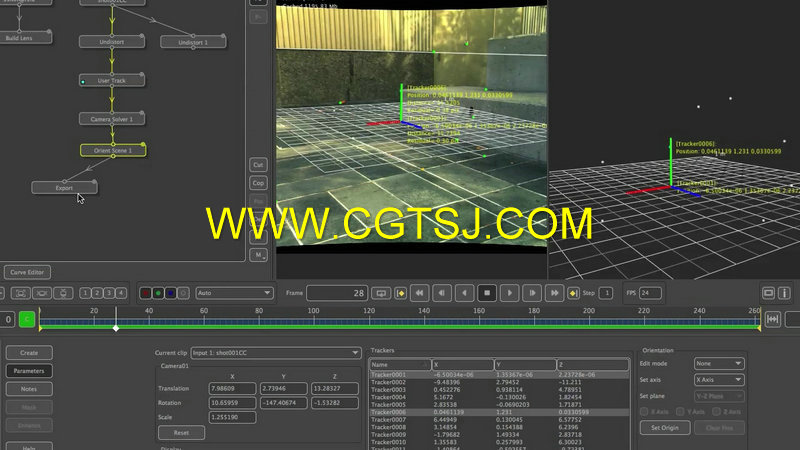Viewport: 800px width, 450px height.
Task: Click the play forward button
Action: coord(509,293)
